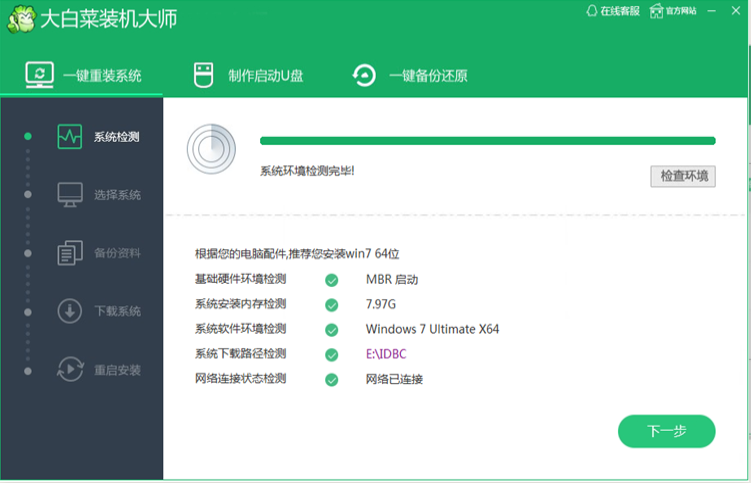Viewport: 751px width, 483px height.
Task: Visit 官方网站 official website
Action: 673,11
